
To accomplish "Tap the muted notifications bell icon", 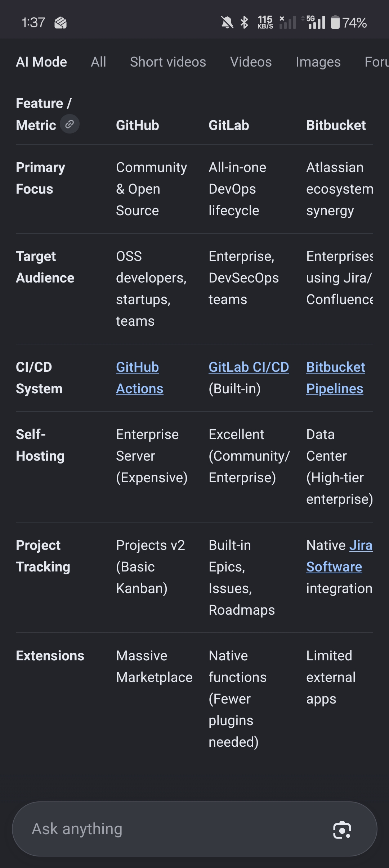I will [x=227, y=23].
